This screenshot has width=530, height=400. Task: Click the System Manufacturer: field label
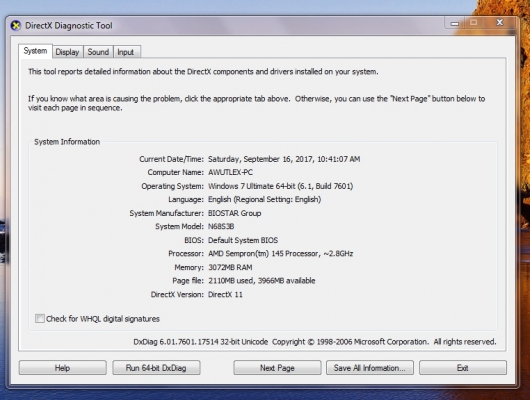tap(167, 213)
